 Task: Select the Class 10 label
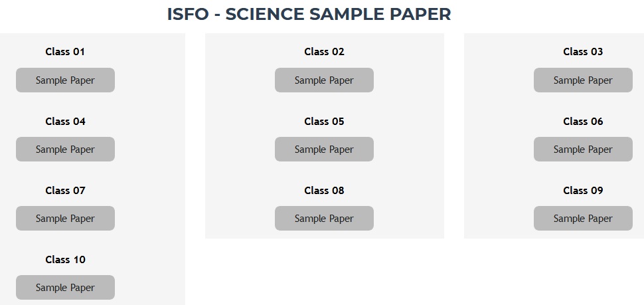(x=65, y=260)
